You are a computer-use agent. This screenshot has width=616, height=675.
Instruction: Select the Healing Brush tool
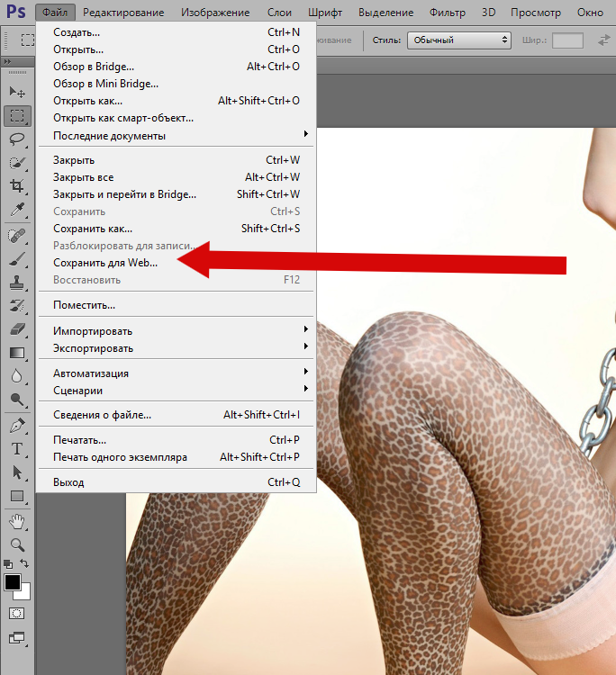(x=17, y=236)
